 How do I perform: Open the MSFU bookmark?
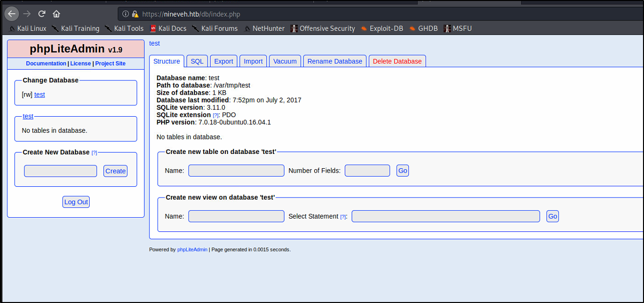coord(457,28)
